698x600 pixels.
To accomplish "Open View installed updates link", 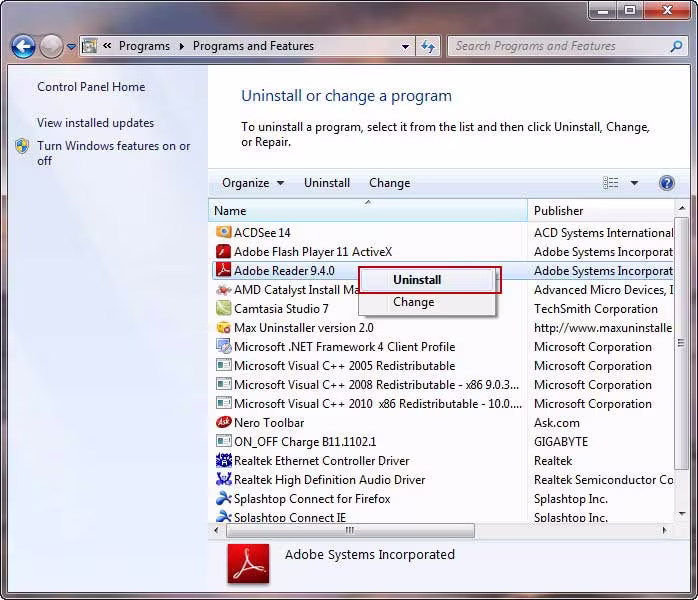I will [96, 123].
